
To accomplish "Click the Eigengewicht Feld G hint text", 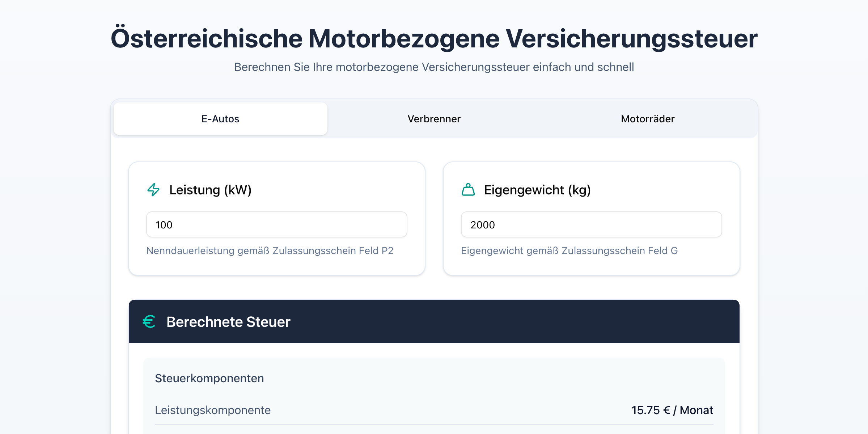I will (569, 250).
